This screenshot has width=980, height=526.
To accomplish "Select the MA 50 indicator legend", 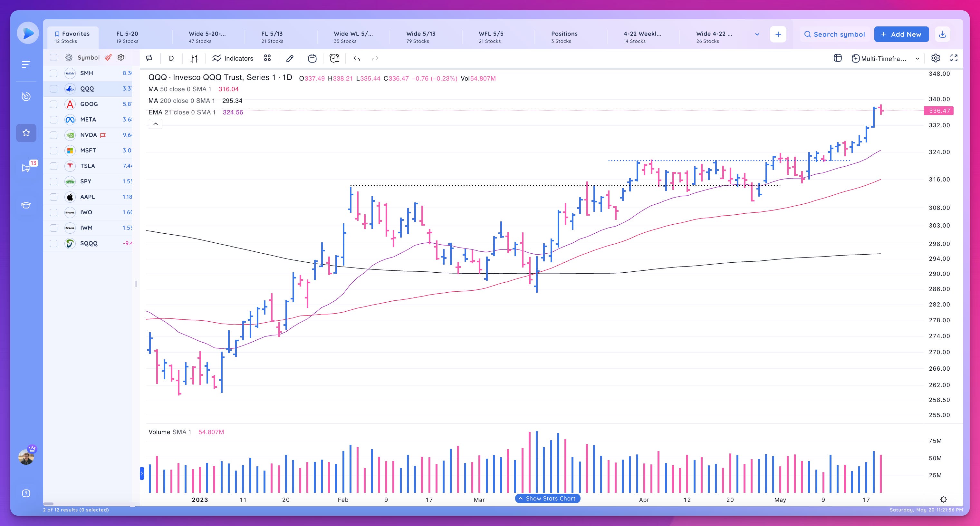I will [x=194, y=89].
